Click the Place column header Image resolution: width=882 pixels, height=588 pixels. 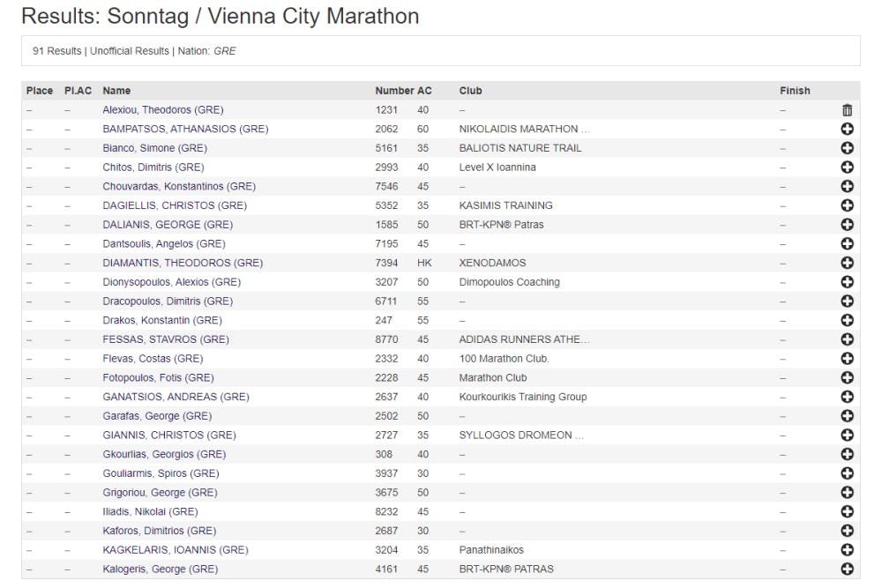40,91
